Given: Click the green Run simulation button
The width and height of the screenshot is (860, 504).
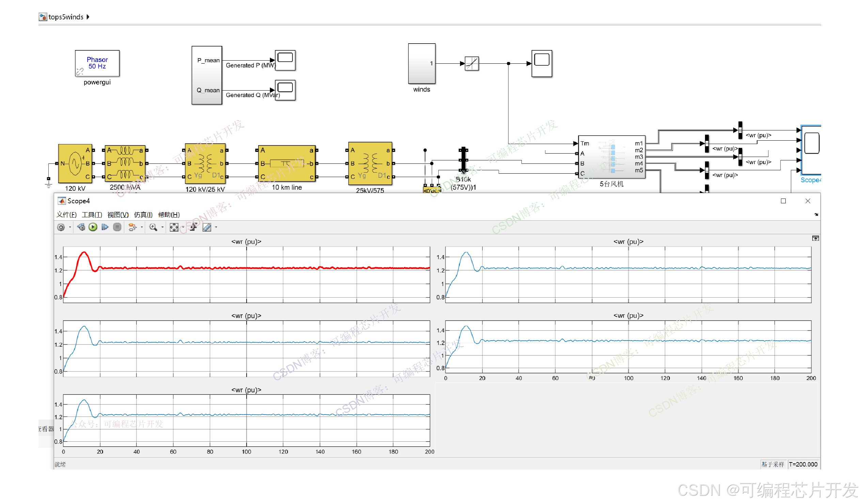Looking at the screenshot, I should tap(93, 227).
